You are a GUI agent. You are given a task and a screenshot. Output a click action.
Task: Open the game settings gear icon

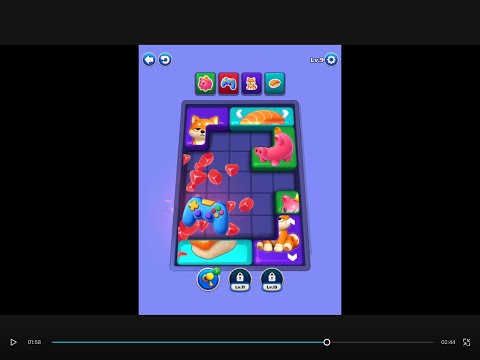coord(331,60)
